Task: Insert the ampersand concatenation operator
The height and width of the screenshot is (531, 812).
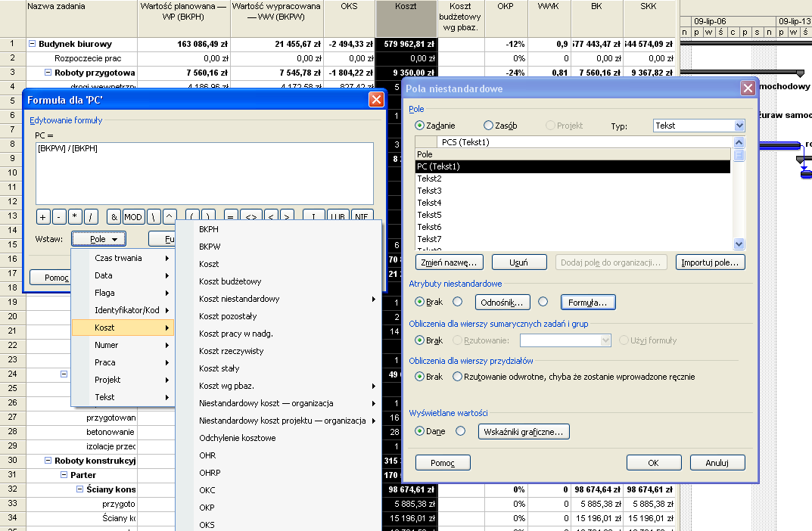Action: coord(114,217)
